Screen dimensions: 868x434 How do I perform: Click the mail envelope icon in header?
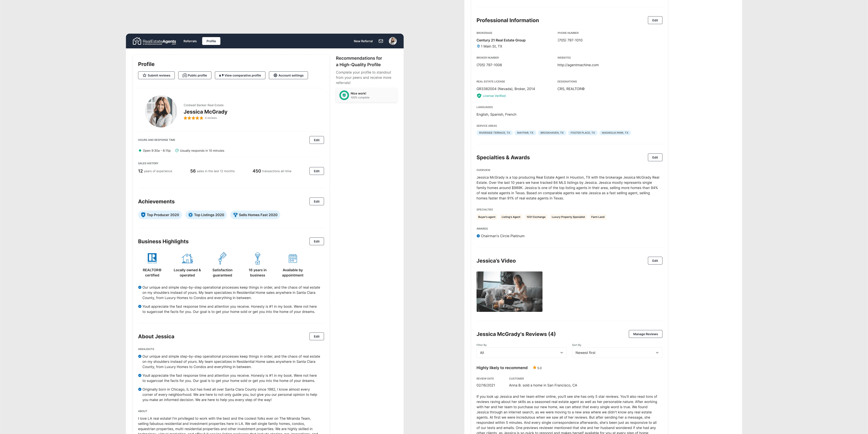(x=381, y=41)
